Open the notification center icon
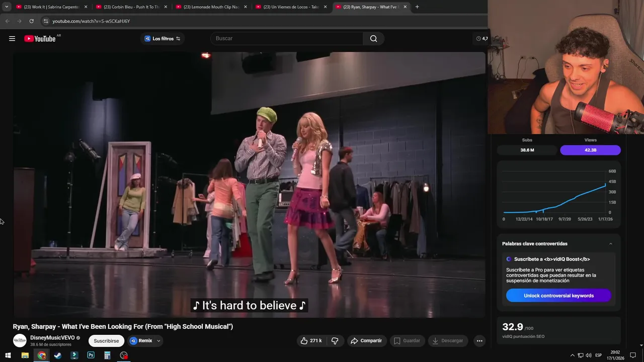 [633, 355]
